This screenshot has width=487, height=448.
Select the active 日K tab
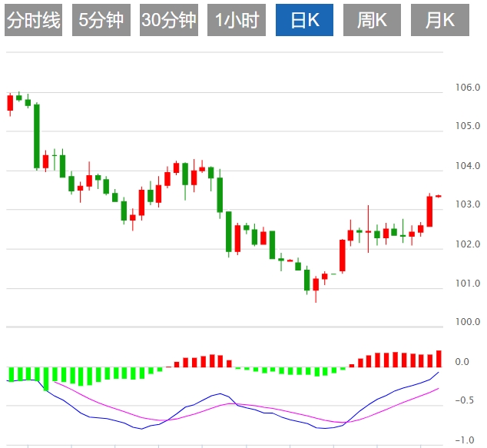pos(305,20)
